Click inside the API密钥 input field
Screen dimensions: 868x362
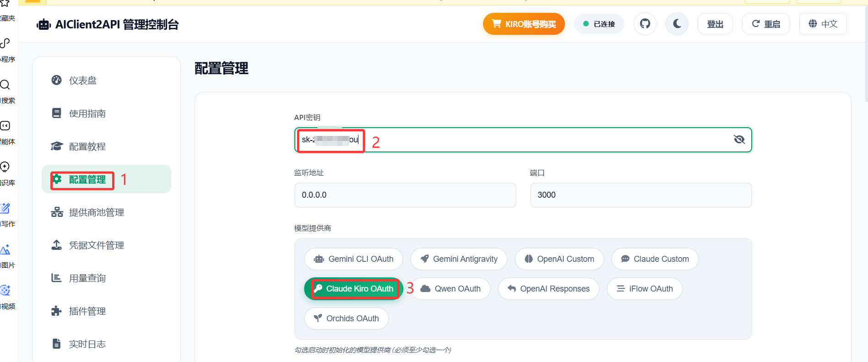523,140
